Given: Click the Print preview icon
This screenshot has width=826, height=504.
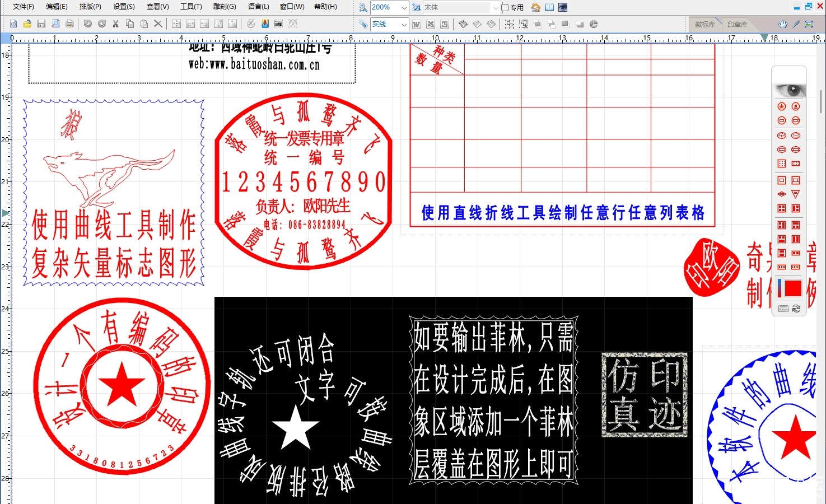Looking at the screenshot, I should click(x=55, y=24).
